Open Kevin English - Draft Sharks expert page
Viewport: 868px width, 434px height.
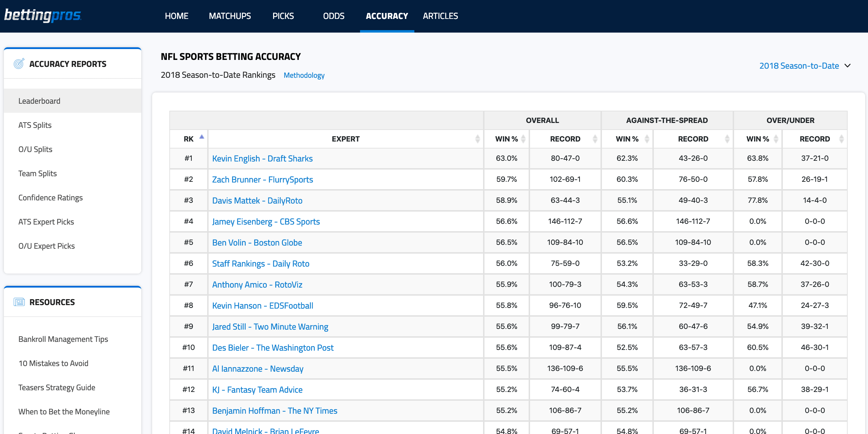262,158
